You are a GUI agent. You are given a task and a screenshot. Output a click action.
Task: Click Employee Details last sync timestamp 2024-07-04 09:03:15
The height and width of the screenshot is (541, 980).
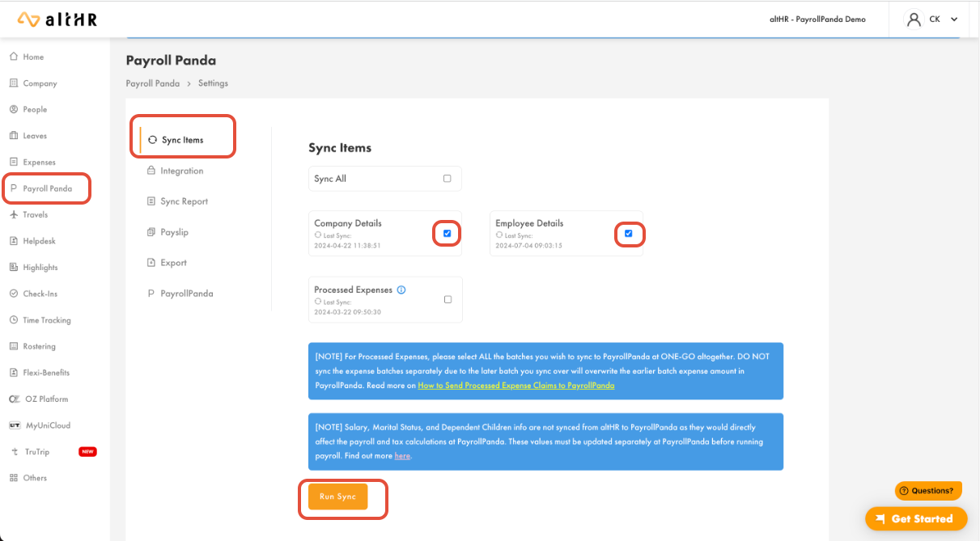(x=528, y=245)
